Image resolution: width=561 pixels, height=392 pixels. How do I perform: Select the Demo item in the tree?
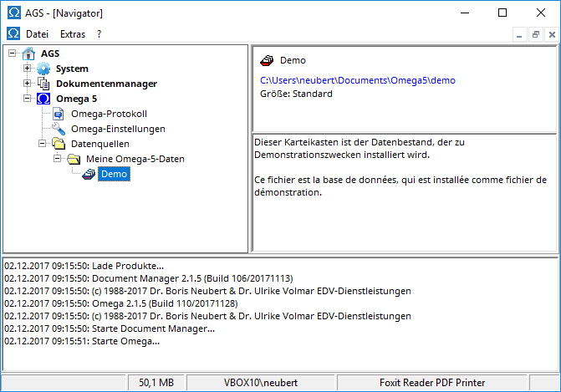pos(112,174)
